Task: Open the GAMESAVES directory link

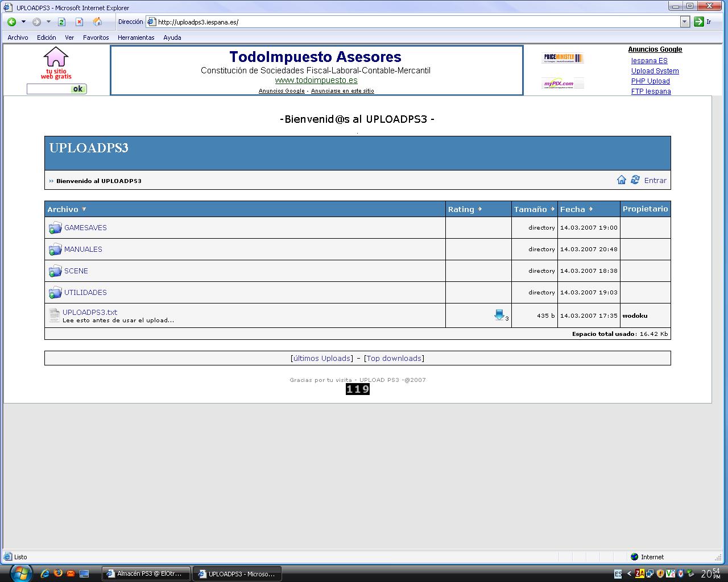Action: [85, 228]
